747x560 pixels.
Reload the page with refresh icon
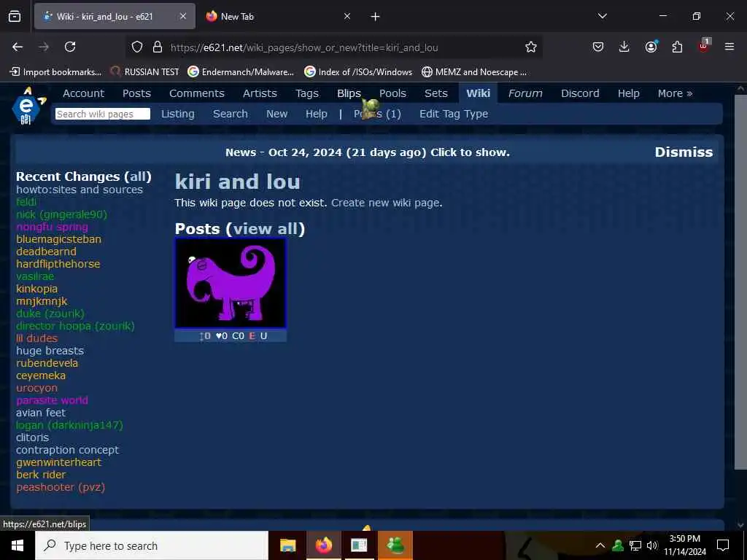point(70,47)
